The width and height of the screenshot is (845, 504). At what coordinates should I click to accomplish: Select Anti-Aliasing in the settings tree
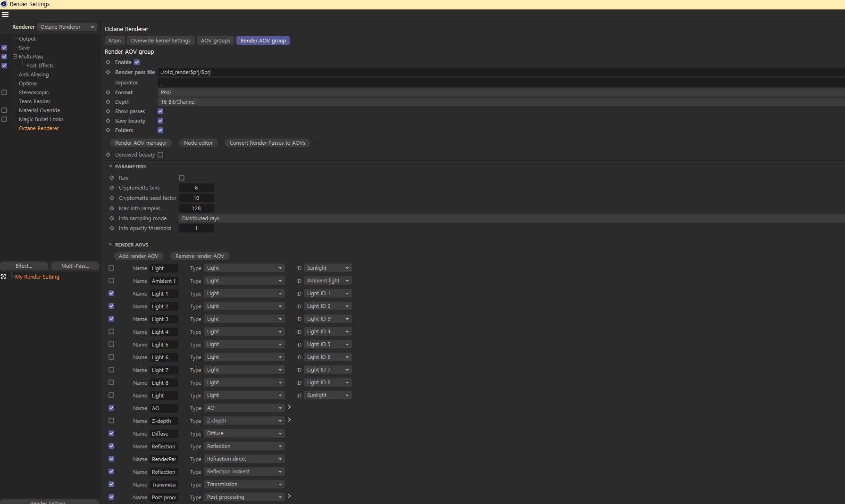pos(33,74)
